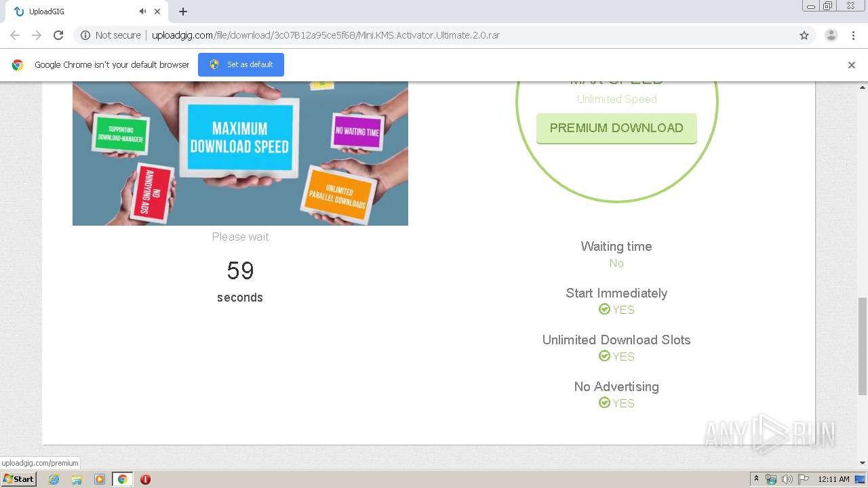Bookmark this page with the star icon

(804, 35)
